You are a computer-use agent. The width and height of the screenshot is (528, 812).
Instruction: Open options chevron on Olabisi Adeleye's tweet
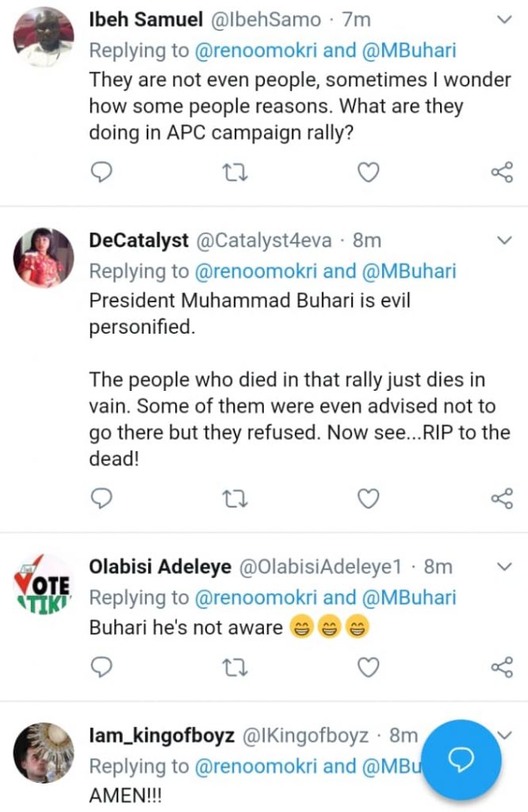click(504, 566)
